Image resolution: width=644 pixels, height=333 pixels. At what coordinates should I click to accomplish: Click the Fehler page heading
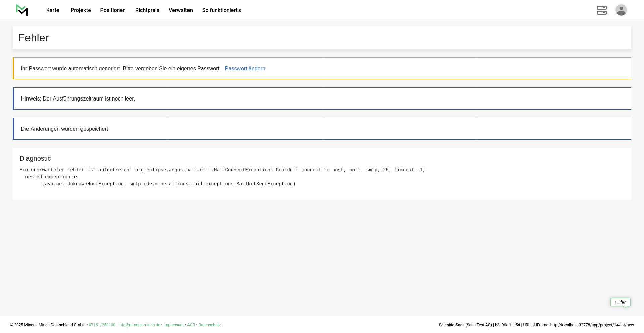coord(34,38)
